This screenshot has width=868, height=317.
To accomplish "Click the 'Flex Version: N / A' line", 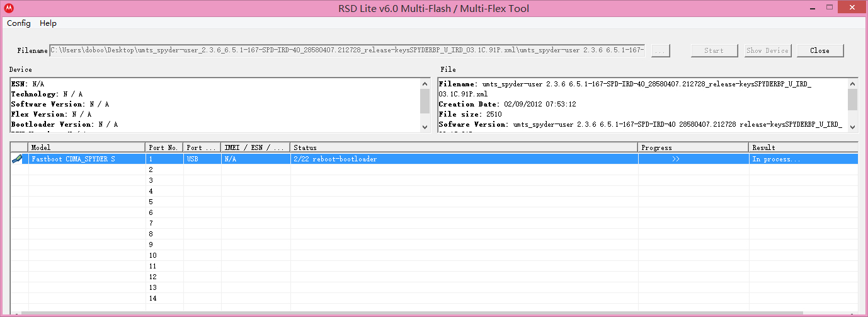I will (51, 114).
